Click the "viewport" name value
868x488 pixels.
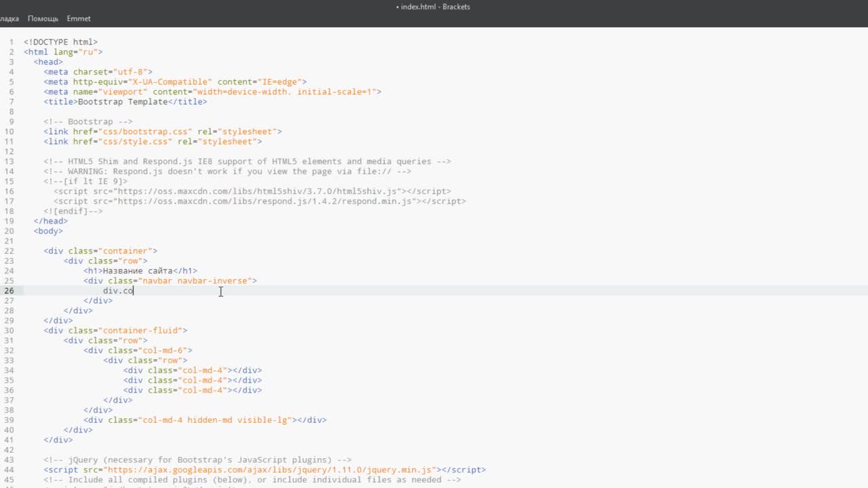coord(123,91)
